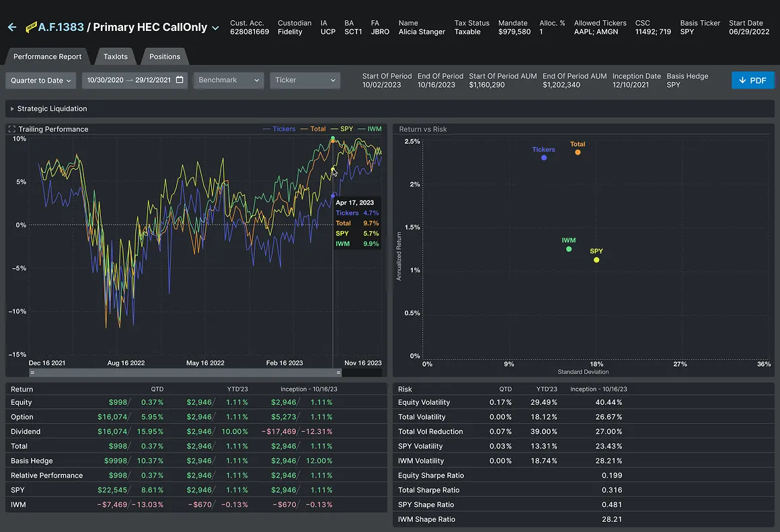Open the Benchmark dropdown
The width and height of the screenshot is (780, 532).
[229, 80]
